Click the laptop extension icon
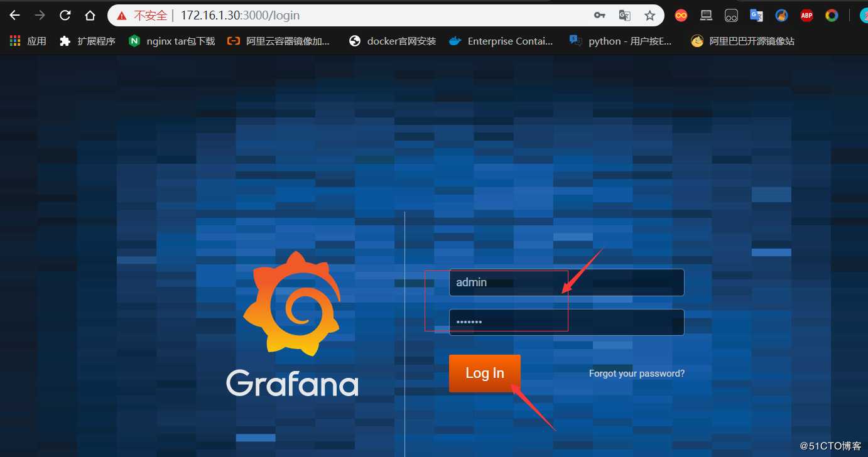Screen dimensions: 868x457 tap(706, 15)
